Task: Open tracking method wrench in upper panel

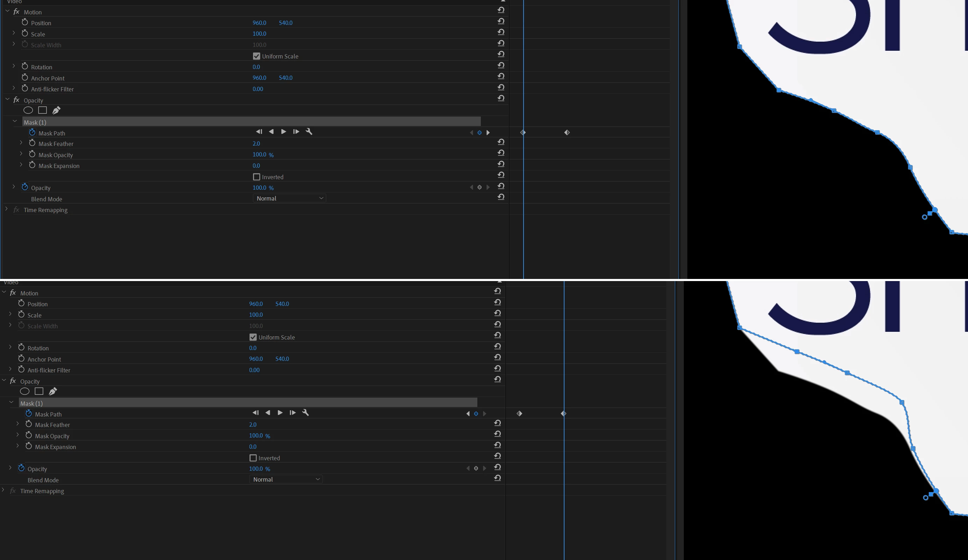Action: pyautogui.click(x=309, y=132)
